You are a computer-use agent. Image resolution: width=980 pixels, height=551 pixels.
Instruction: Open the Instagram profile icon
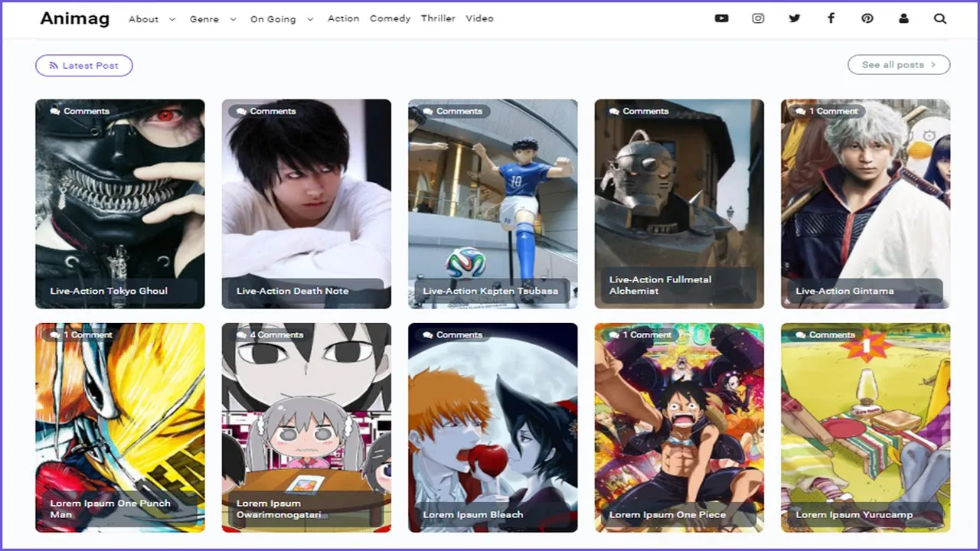click(x=758, y=18)
